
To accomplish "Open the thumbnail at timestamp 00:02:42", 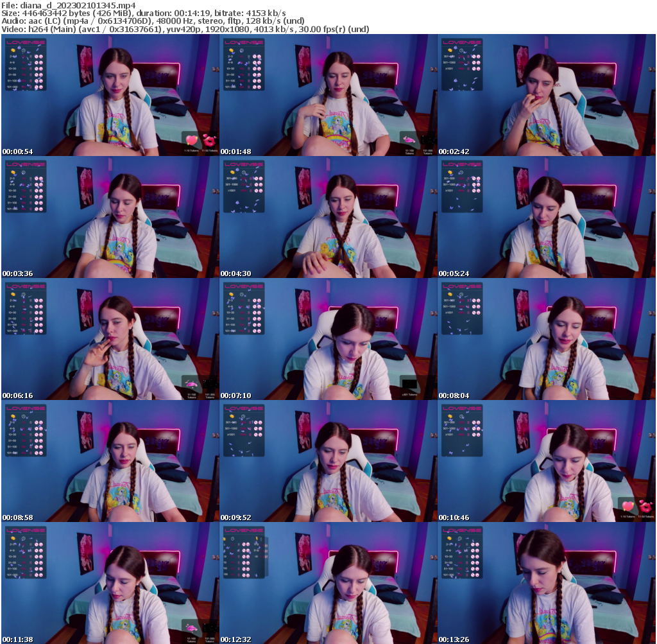I will 547,95.
